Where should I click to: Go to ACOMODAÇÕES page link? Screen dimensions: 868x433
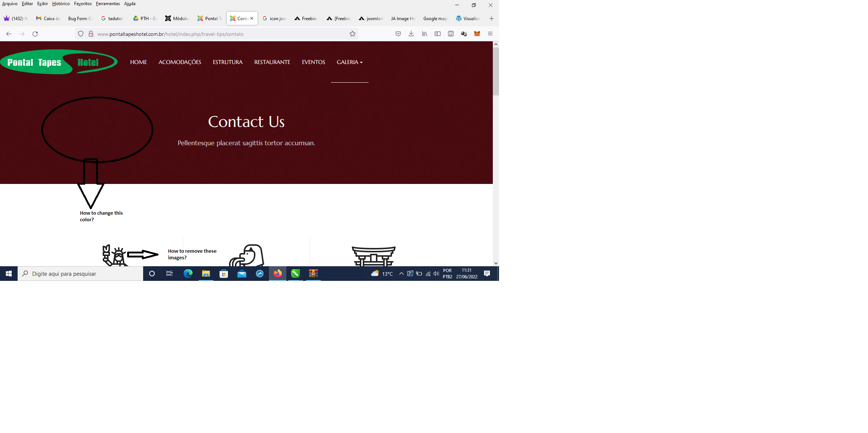point(180,62)
